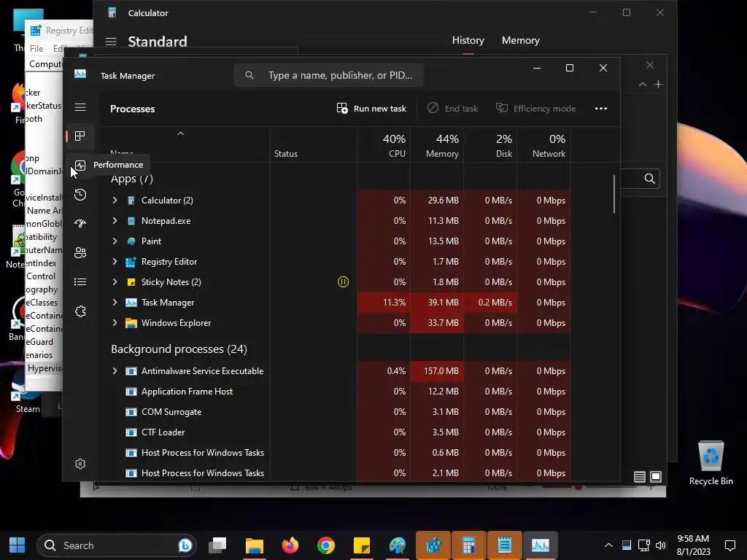This screenshot has width=747, height=560.
Task: Sort by the Memory column header
Action: coord(437,145)
